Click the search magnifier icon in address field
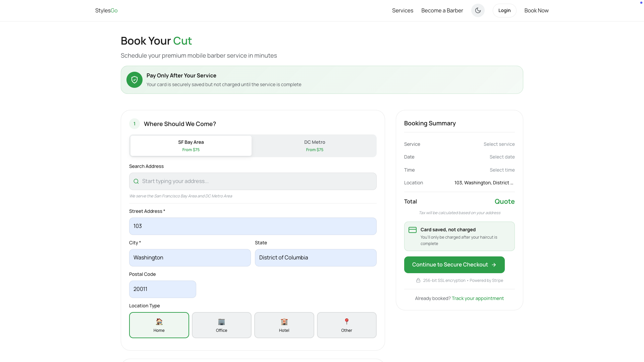This screenshot has width=644, height=362. pos(136,181)
